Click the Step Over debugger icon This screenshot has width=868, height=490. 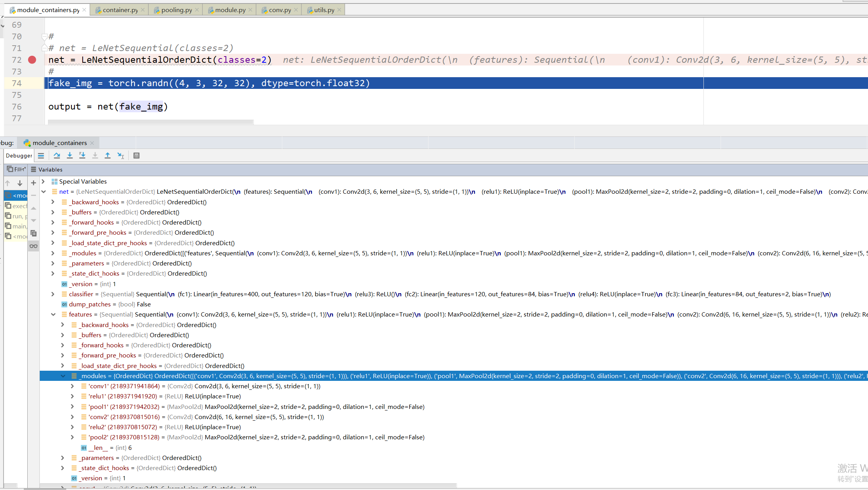pyautogui.click(x=57, y=156)
